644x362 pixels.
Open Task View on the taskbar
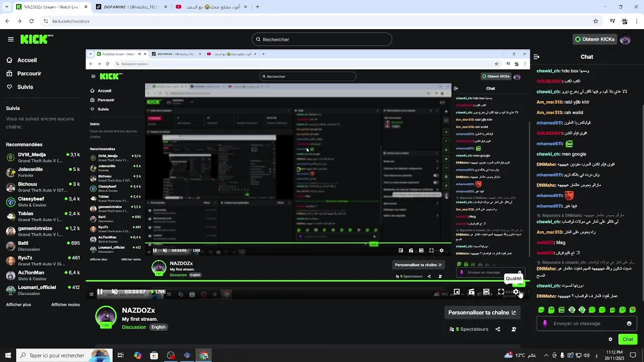[121, 355]
